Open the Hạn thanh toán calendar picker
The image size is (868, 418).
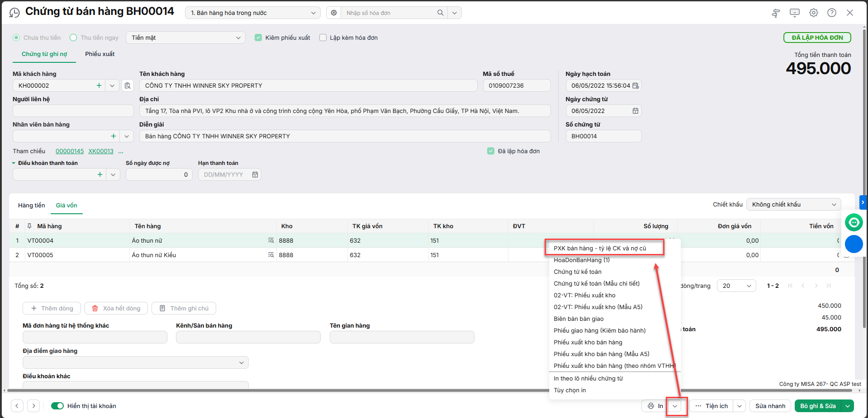pos(255,174)
